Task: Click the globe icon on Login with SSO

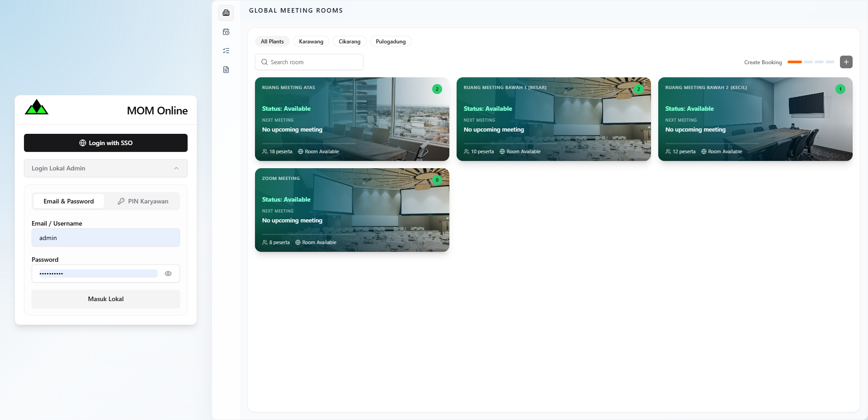Action: tap(83, 143)
